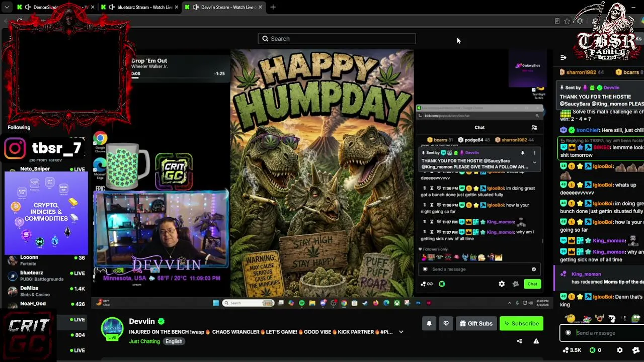Click the English language tag
This screenshot has width=644, height=362.
point(174,341)
